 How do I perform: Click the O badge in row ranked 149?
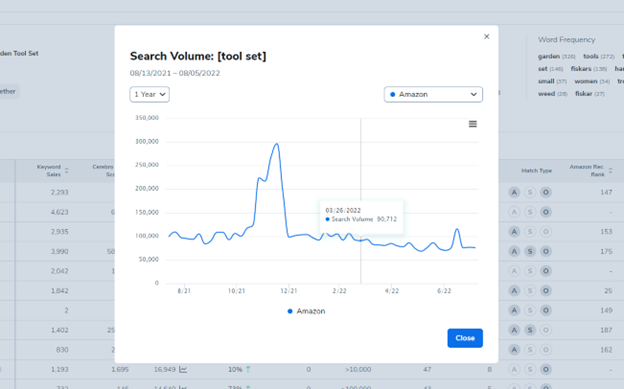(x=546, y=310)
